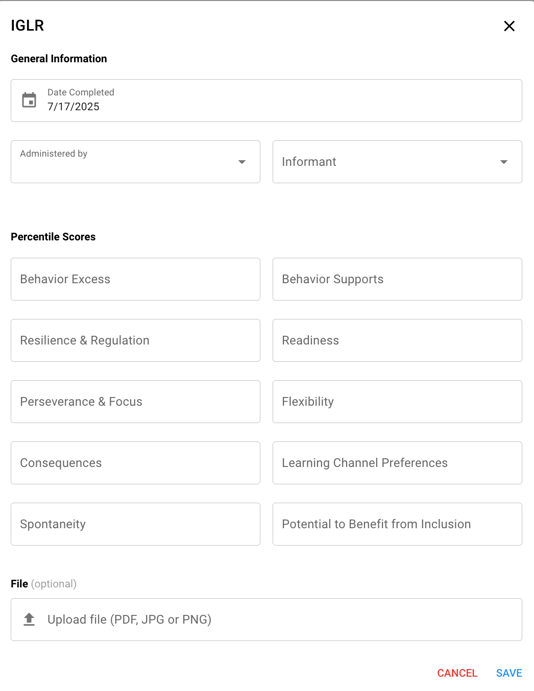Click the Readiness percentile field
534x691 pixels.
397,341
